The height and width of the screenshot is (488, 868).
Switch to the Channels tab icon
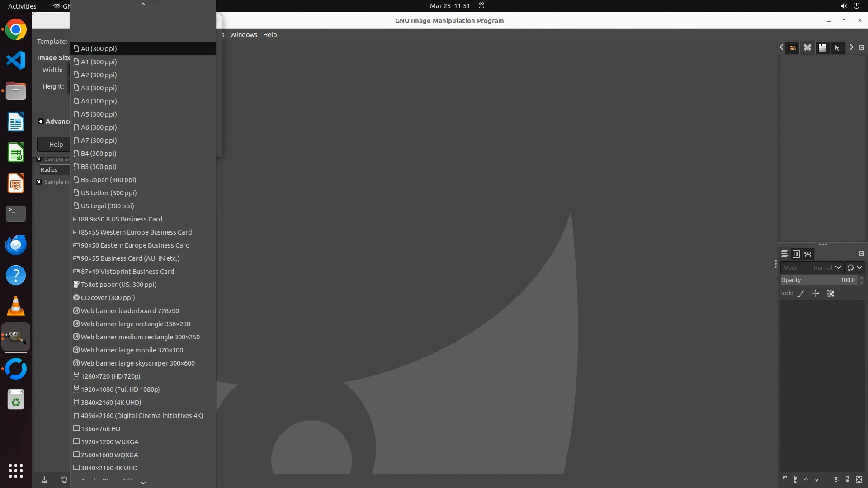[x=796, y=254]
